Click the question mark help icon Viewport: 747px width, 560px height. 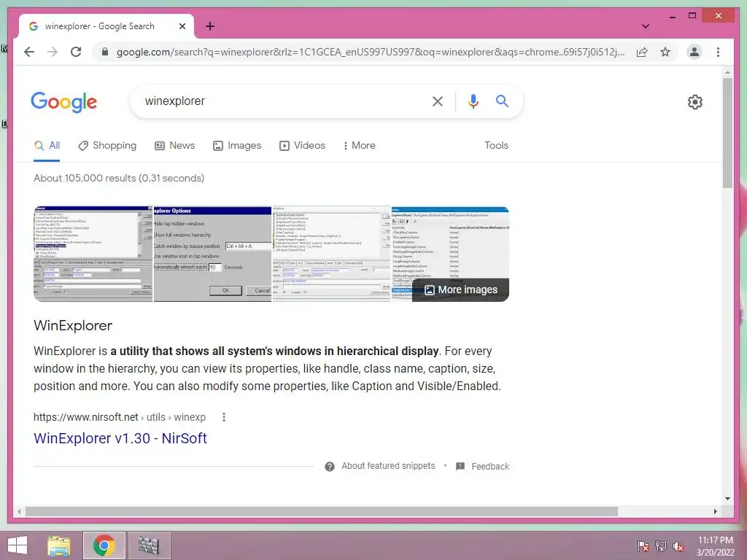point(330,467)
